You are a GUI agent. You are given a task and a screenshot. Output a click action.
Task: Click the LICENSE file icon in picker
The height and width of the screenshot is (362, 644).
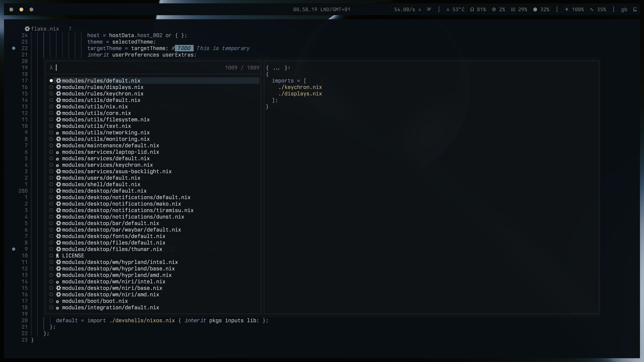click(x=57, y=256)
